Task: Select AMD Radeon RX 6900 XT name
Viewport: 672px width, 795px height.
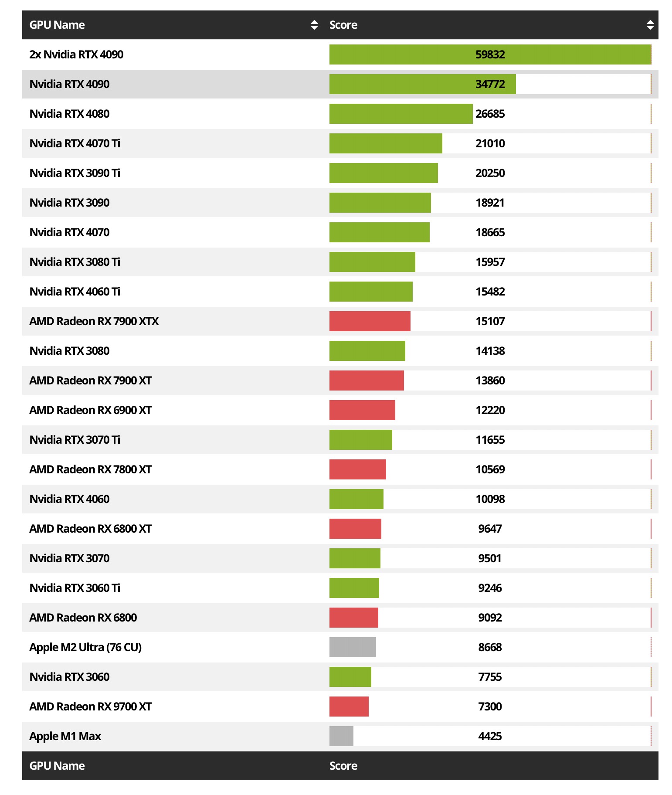Action: (90, 410)
